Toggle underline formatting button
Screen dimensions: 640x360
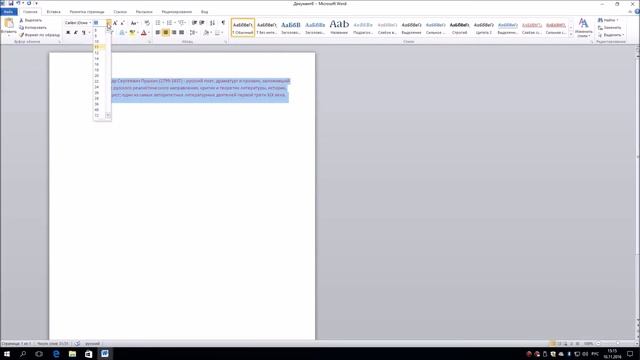coord(83,32)
